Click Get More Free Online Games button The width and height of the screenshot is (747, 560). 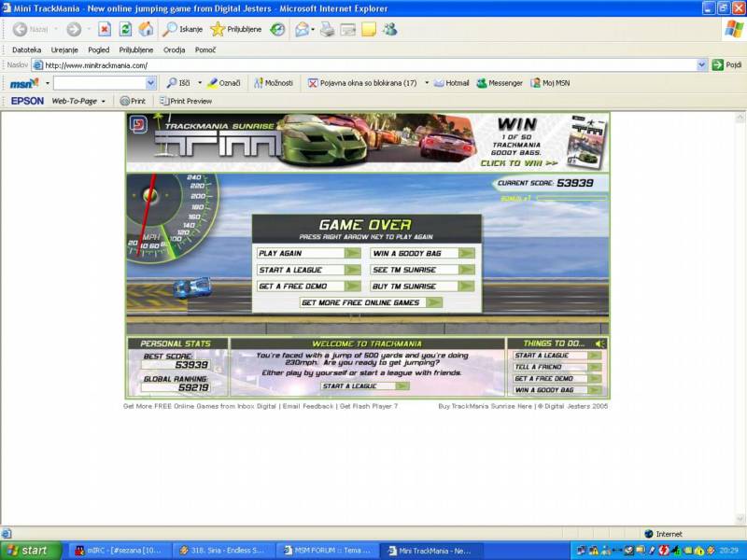point(371,302)
